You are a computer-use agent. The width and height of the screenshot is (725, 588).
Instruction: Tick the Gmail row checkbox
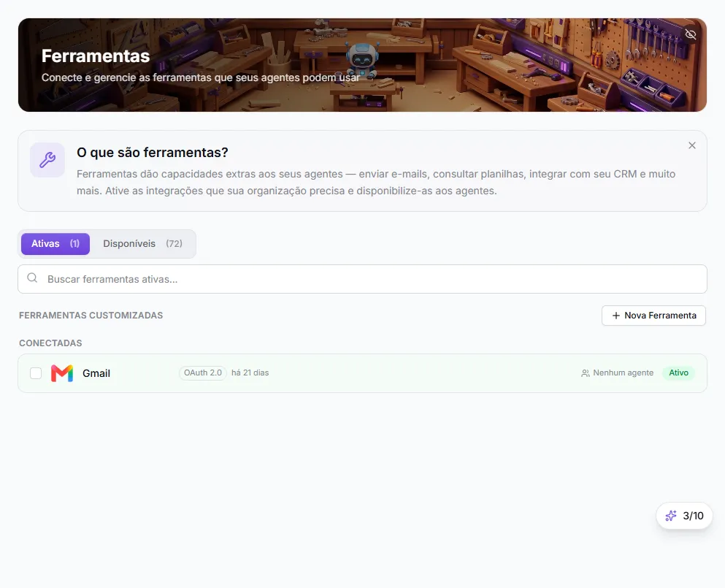[36, 373]
